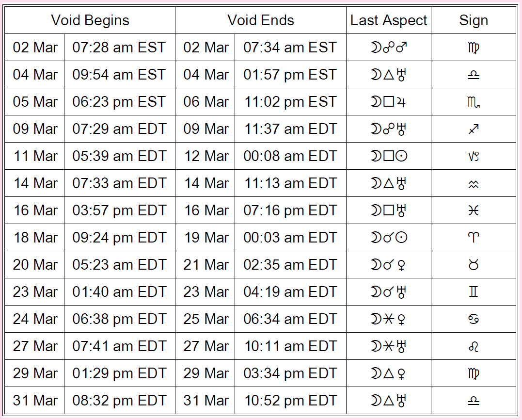The width and height of the screenshot is (522, 420).
Task: Click the Aquarius waves sign glyph
Action: [474, 183]
